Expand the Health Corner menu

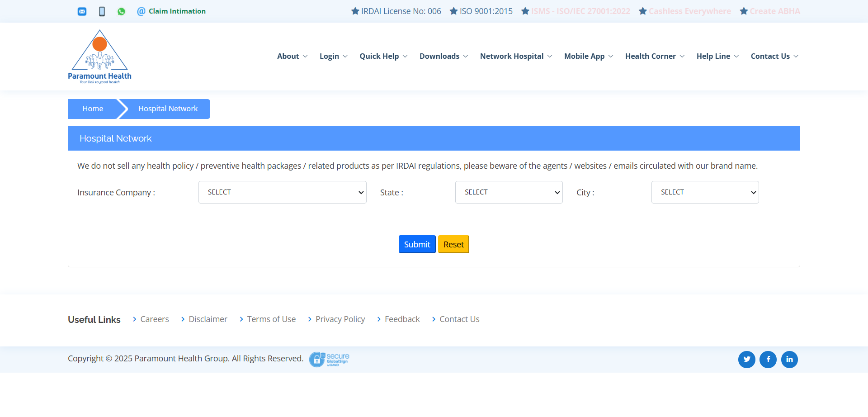655,56
